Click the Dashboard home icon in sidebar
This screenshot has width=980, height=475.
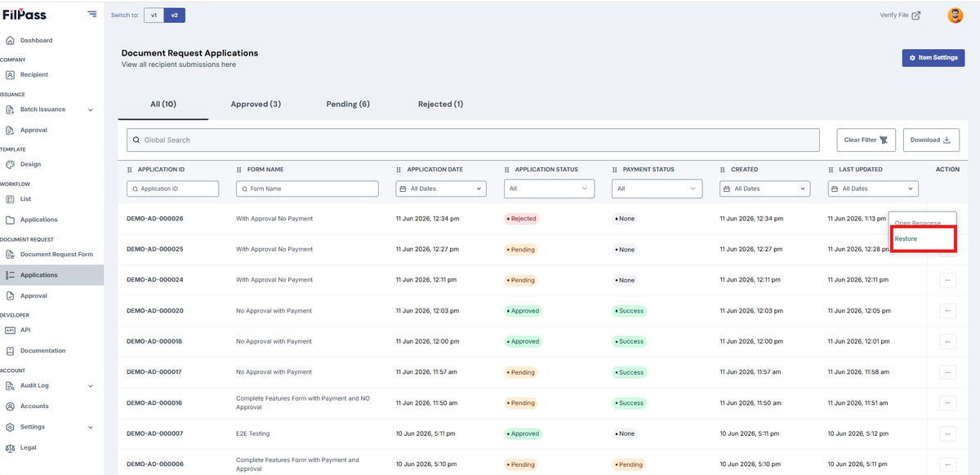[x=10, y=40]
